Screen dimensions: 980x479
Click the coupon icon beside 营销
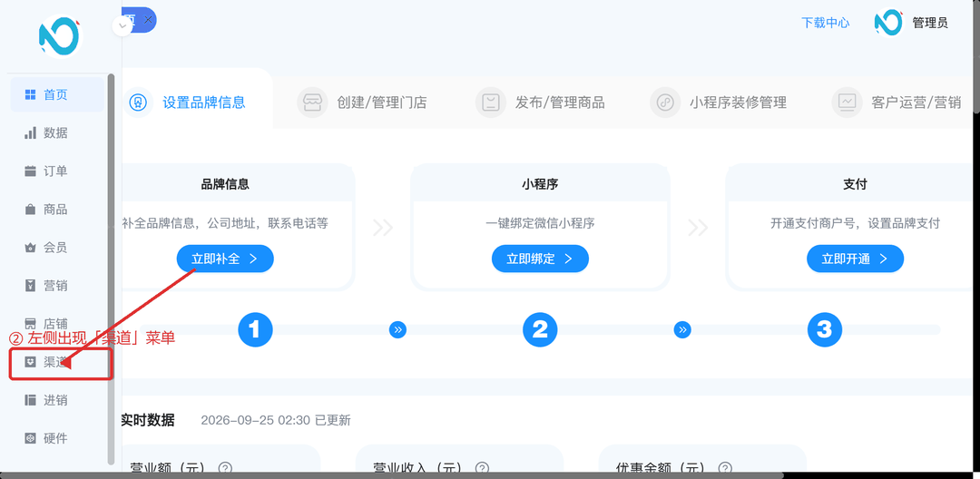click(30, 286)
